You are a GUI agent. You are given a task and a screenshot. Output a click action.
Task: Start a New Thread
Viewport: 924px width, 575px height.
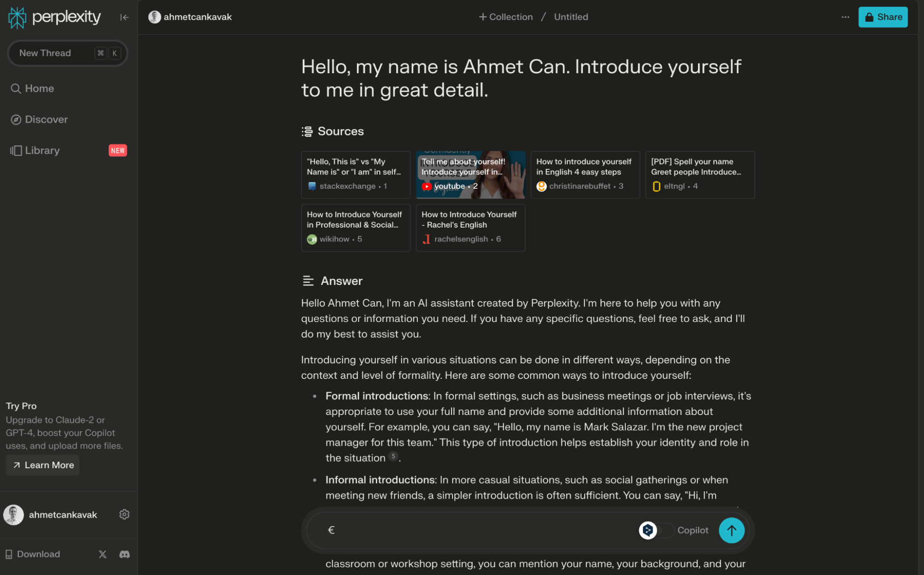(67, 53)
